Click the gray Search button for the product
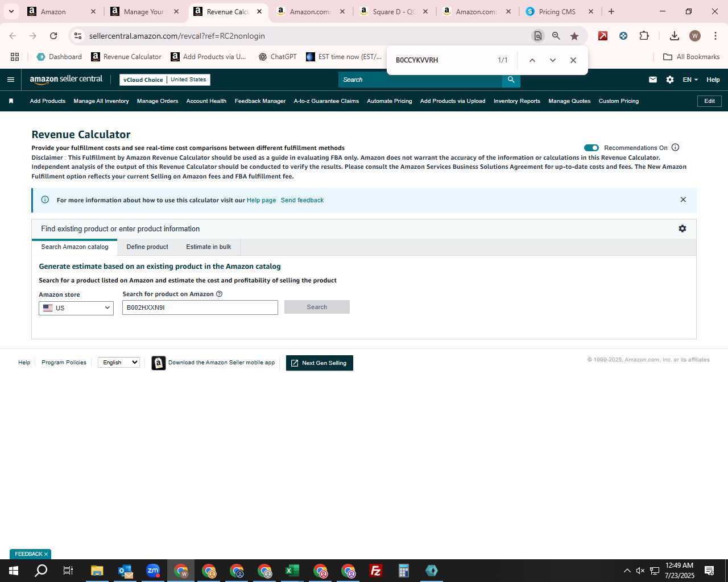 (x=317, y=307)
